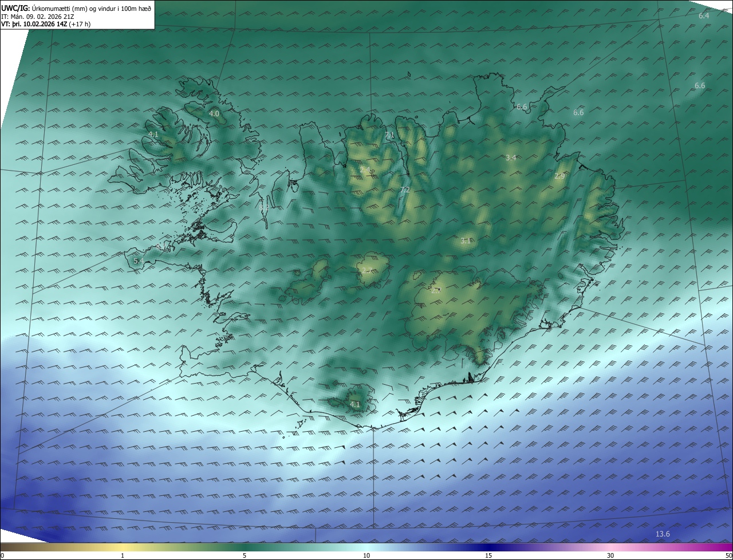This screenshot has width=733, height=560.
Task: Click the 30 tick on colour scale
Action: tap(610, 555)
